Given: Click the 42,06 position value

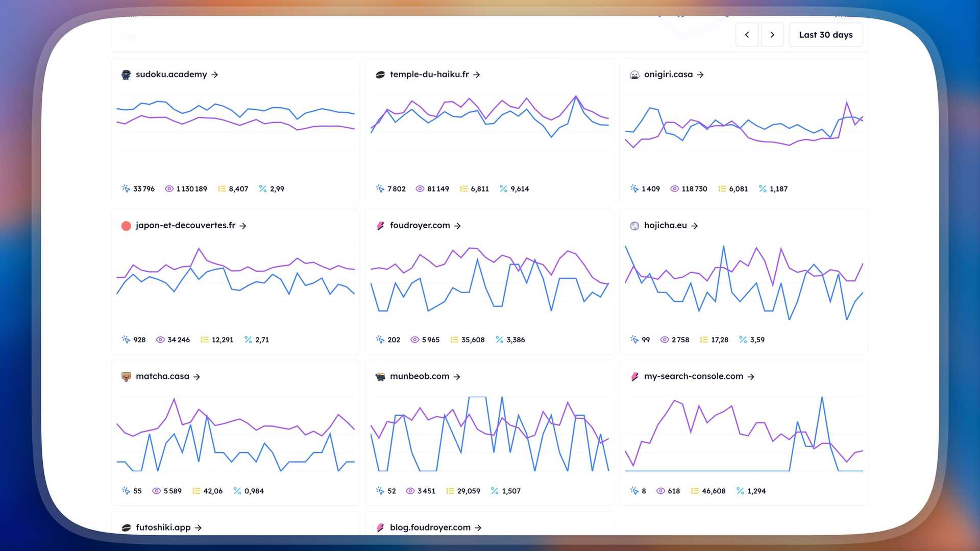Looking at the screenshot, I should click(x=213, y=491).
